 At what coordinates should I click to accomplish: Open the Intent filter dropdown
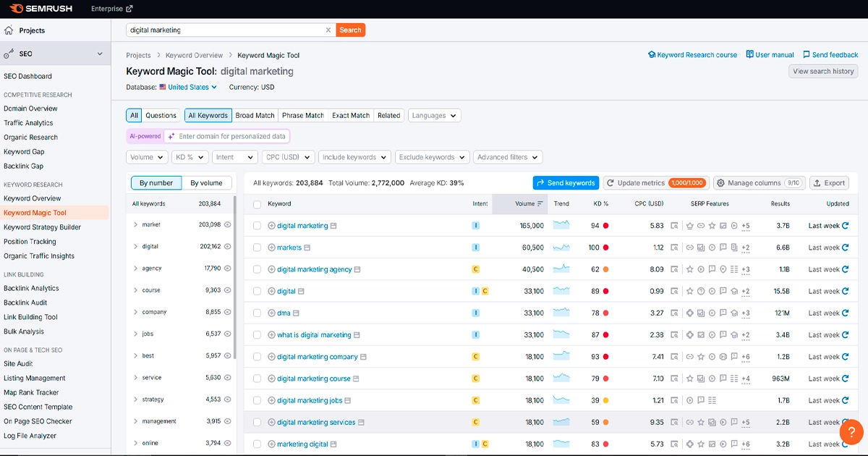pos(234,157)
